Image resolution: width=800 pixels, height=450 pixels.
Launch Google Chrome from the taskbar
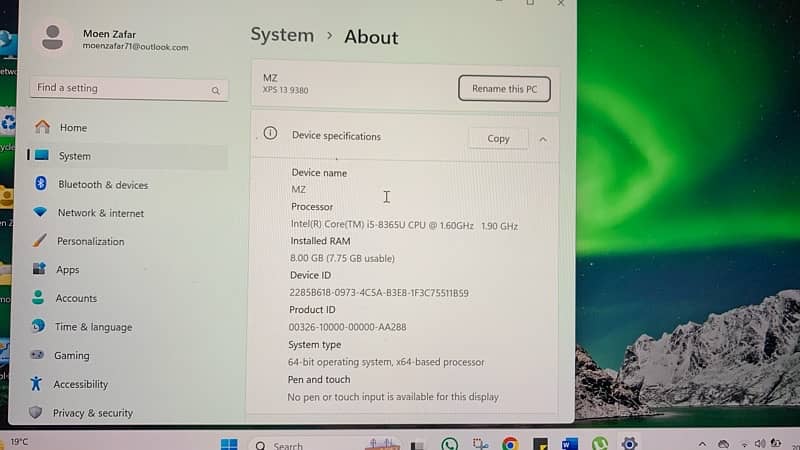(x=510, y=444)
